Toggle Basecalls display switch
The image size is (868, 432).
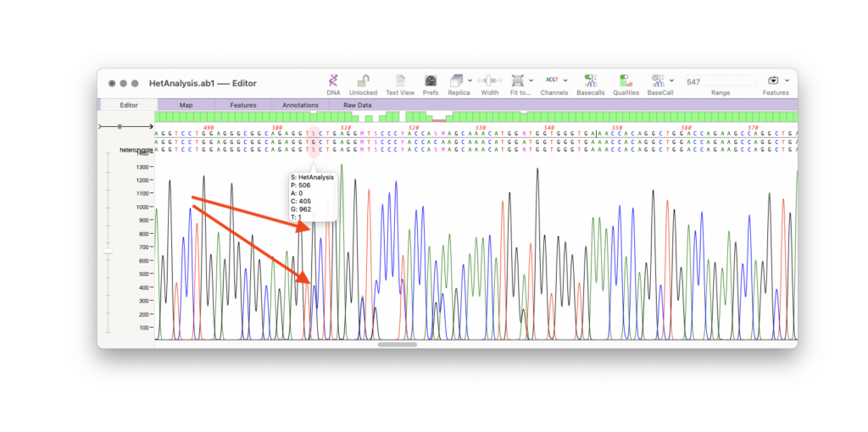click(590, 80)
